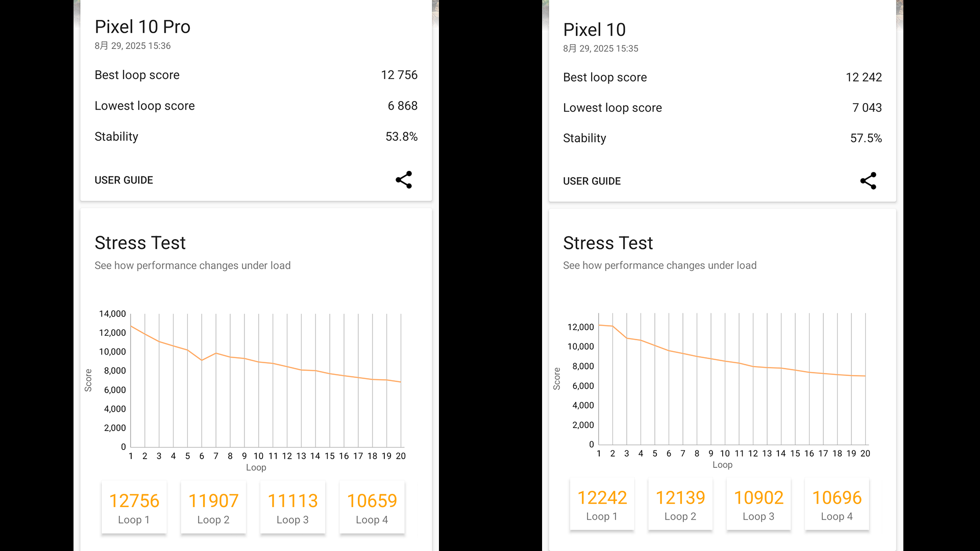Click stability value 53.8%
This screenshot has height=551, width=980.
coord(402,136)
